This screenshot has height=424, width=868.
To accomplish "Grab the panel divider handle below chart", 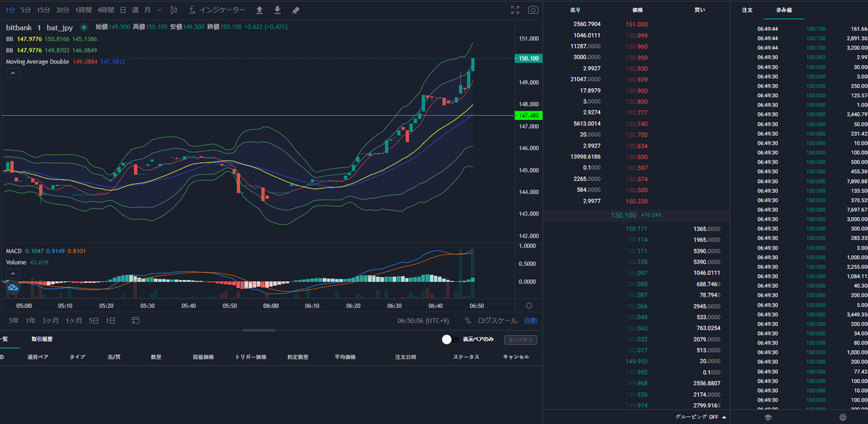I will [x=258, y=330].
